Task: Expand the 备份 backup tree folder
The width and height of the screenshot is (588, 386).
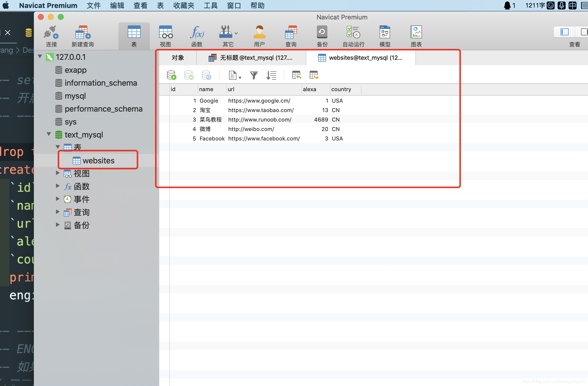Action: [58, 225]
